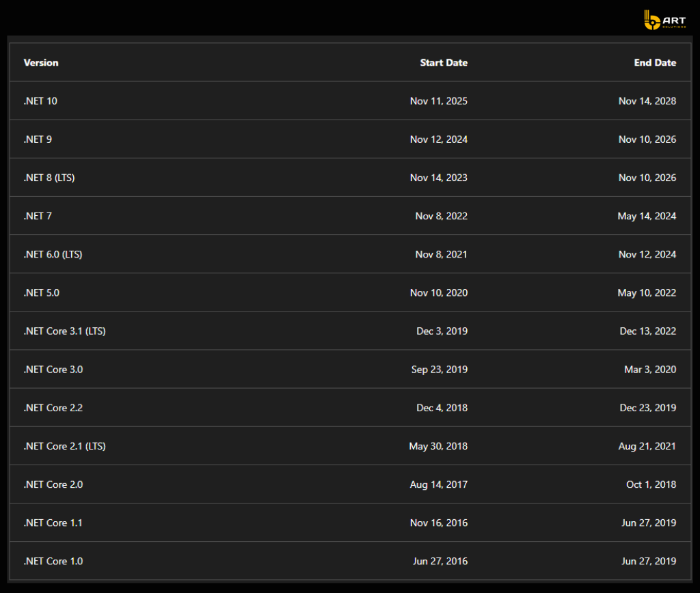Image resolution: width=700 pixels, height=593 pixels.
Task: Click the .NET 6.0 (LTS) entry
Action: [53, 254]
